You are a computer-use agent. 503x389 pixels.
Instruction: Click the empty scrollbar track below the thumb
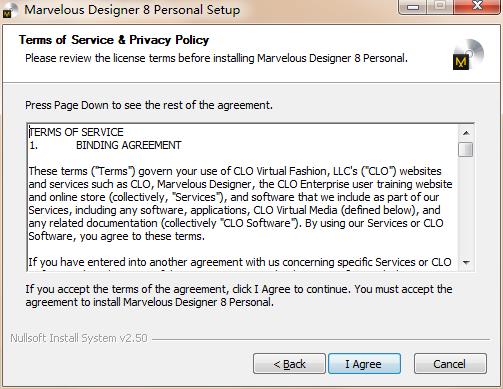pyautogui.click(x=466, y=205)
